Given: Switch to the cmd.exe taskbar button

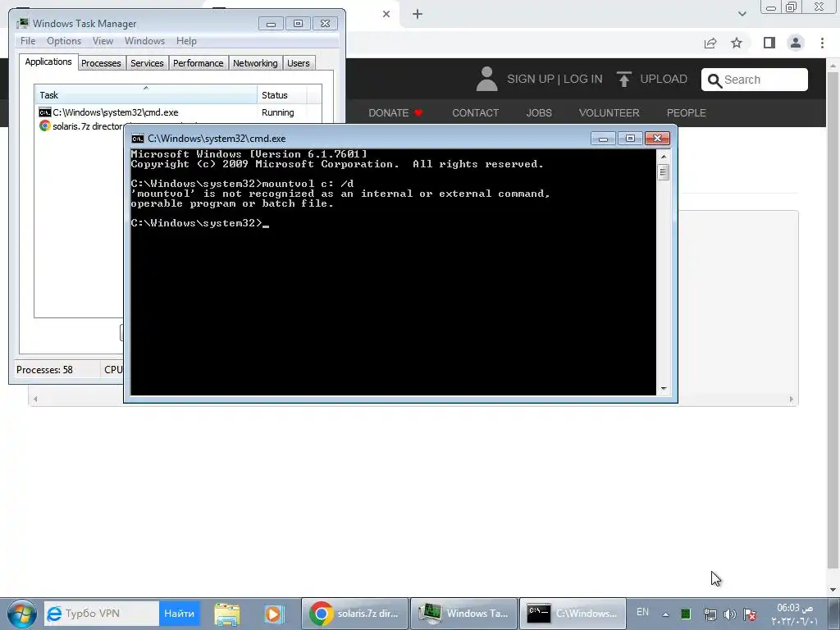Looking at the screenshot, I should 573,614.
